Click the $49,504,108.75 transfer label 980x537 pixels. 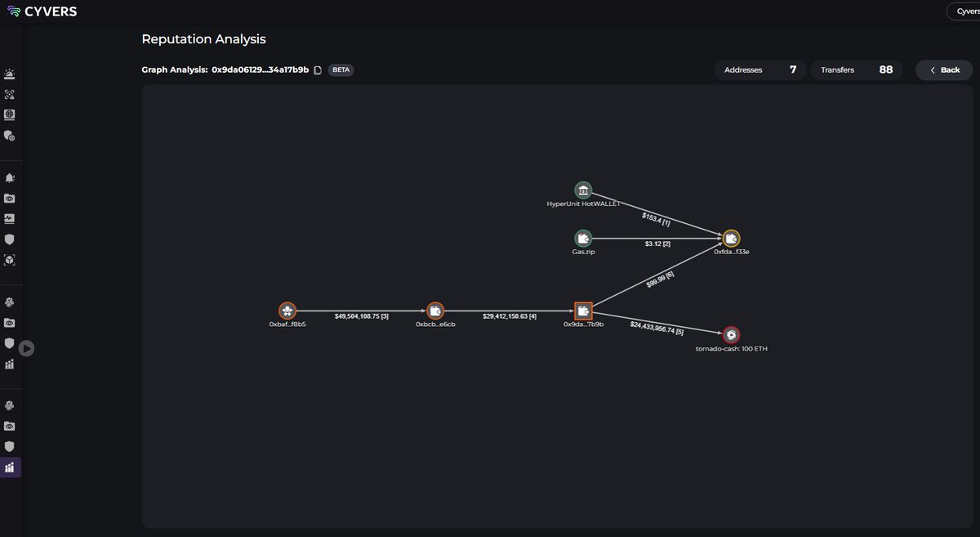coord(362,315)
